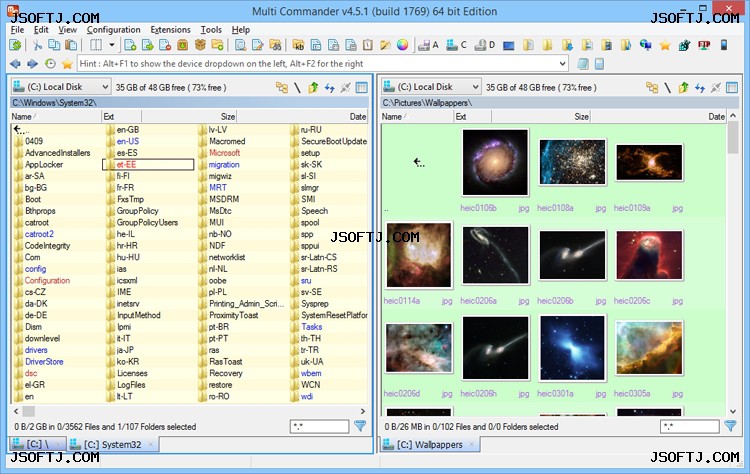Sort right panel by Date column
This screenshot has height=474, width=750.
658,116
